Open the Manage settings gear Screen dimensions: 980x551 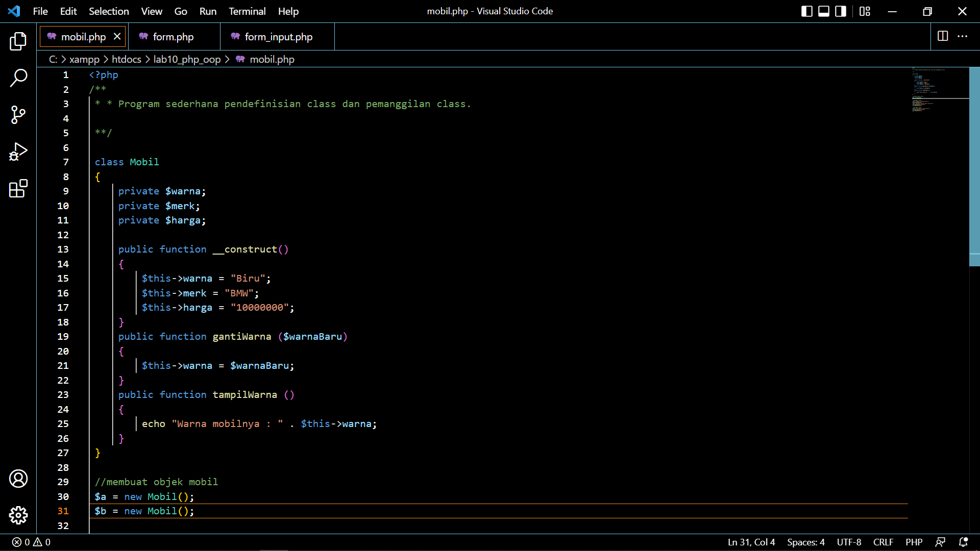tap(18, 515)
